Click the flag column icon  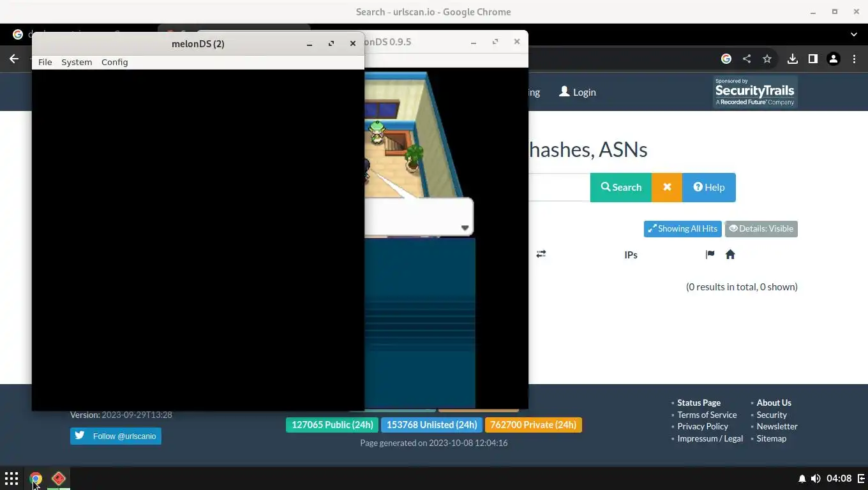pyautogui.click(x=710, y=255)
